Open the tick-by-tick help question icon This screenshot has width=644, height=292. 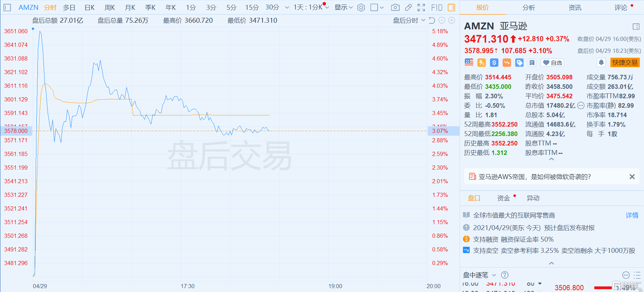(x=505, y=275)
